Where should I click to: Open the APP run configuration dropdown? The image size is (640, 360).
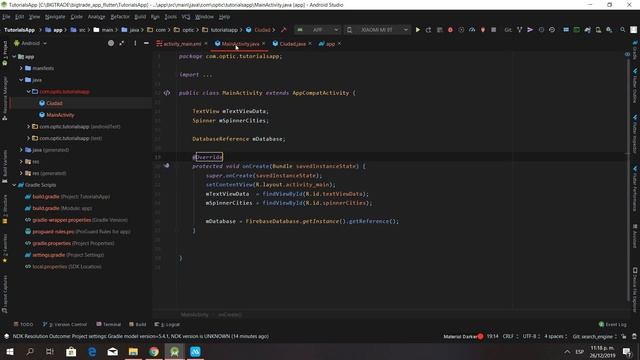[318, 30]
